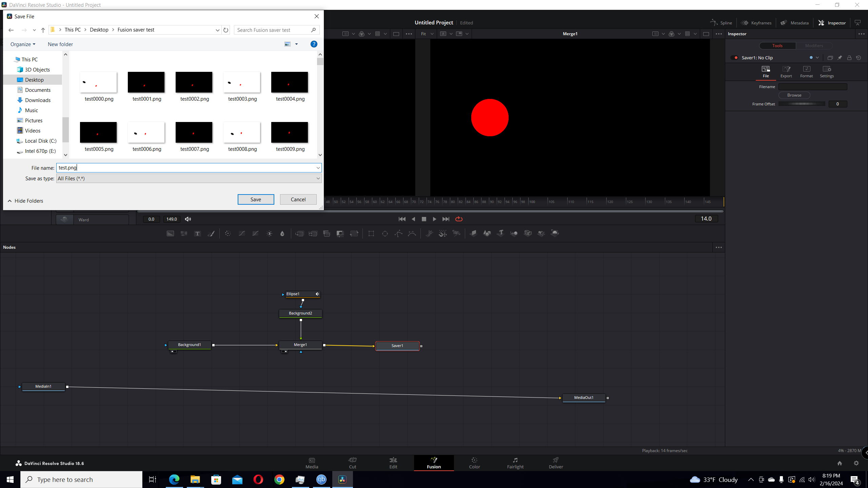Open the Color page

(474, 463)
